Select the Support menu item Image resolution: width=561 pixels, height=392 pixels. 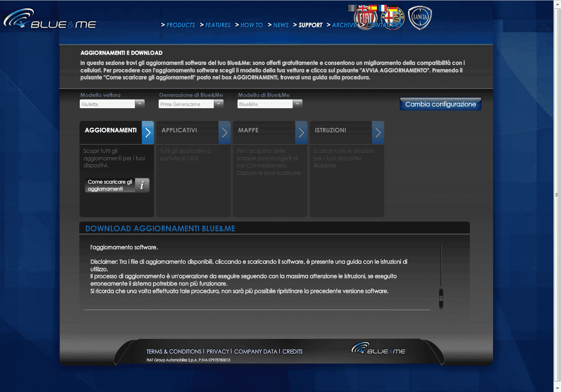pos(310,25)
